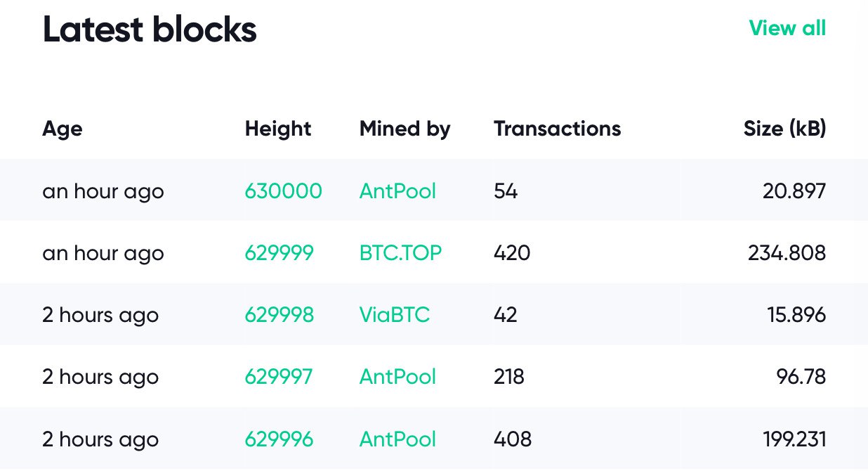Open block height 629996

click(x=279, y=439)
